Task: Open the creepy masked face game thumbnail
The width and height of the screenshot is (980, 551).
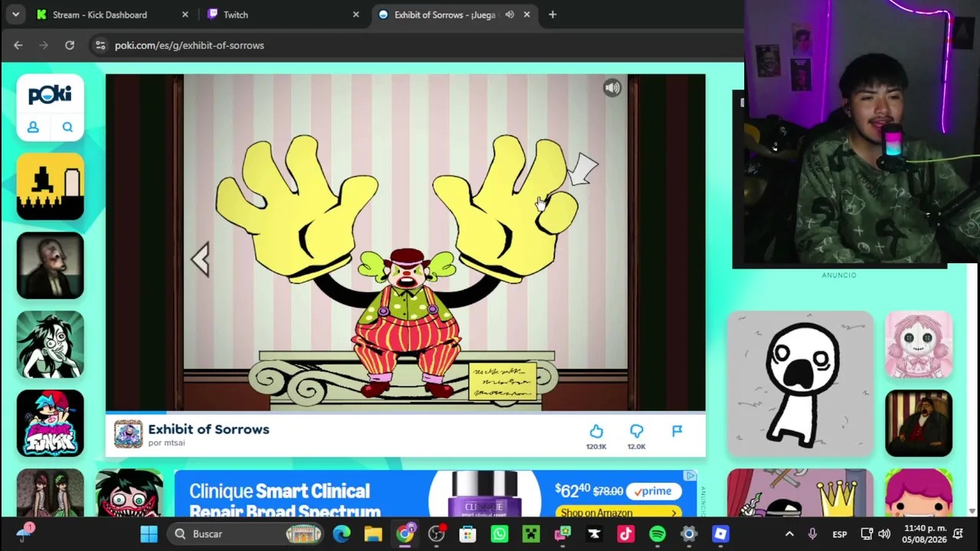Action: tap(51, 266)
